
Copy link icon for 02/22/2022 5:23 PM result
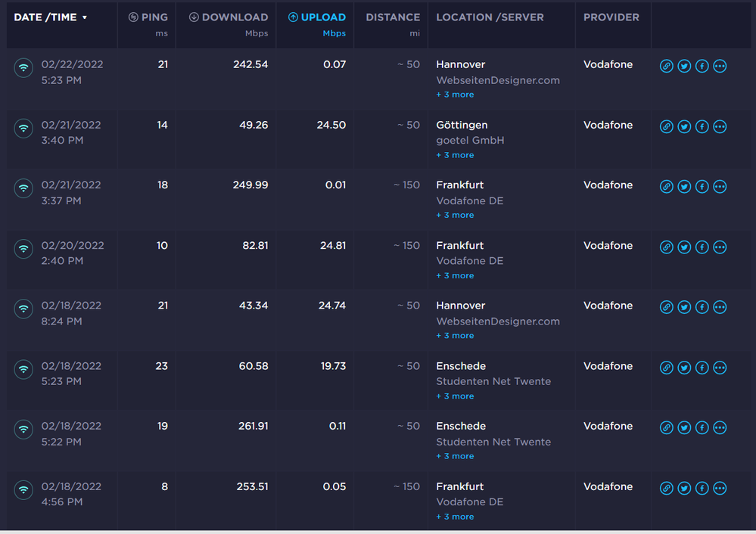click(666, 66)
